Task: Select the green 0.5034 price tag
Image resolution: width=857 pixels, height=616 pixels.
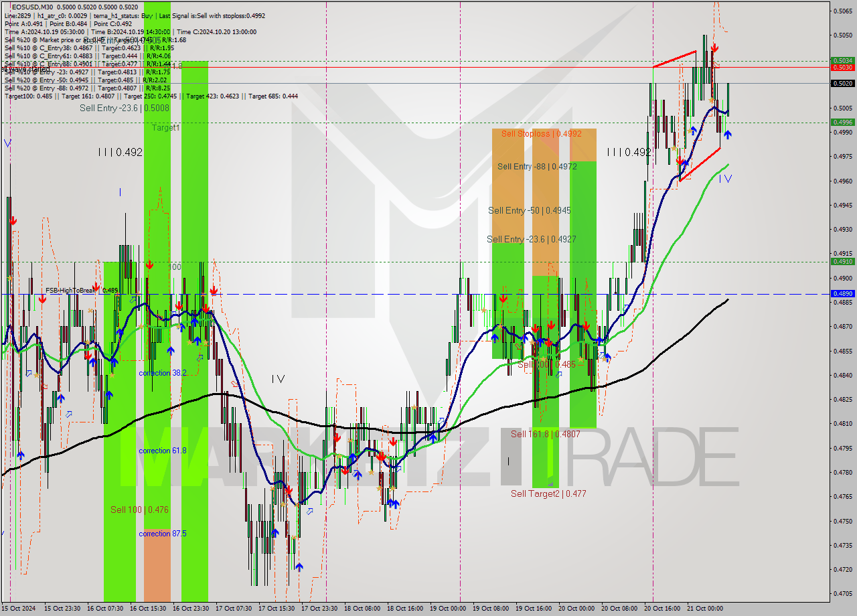Action: [842, 60]
